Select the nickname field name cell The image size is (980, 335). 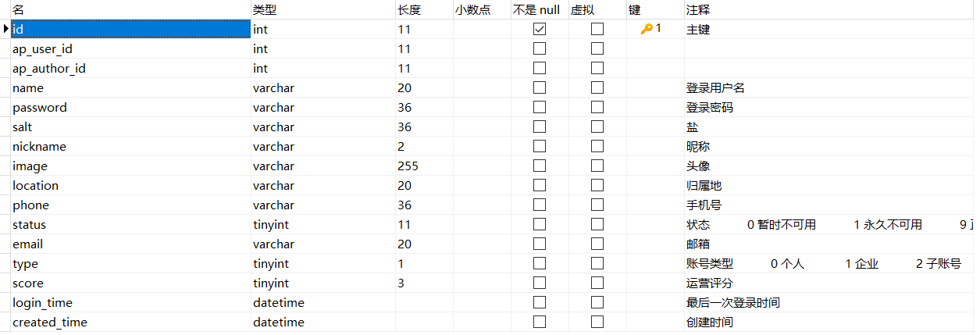pos(39,146)
